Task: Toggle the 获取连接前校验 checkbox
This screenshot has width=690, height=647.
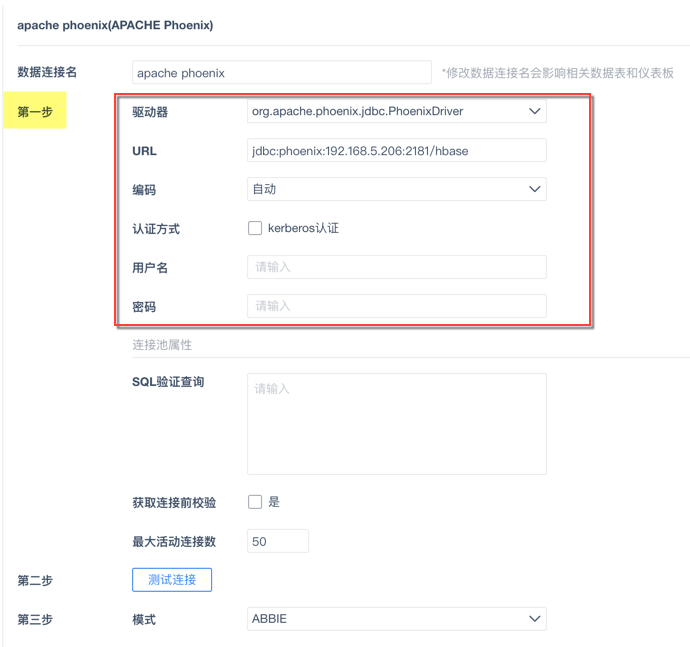Action: 255,502
